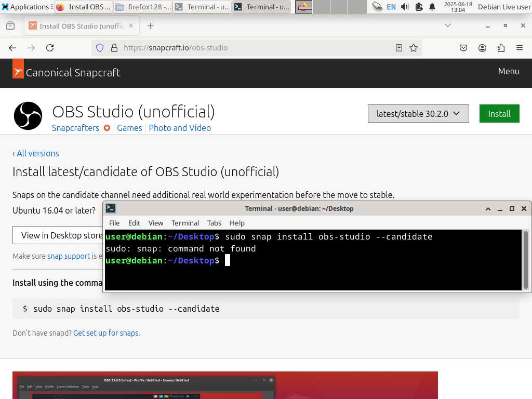The image size is (532, 399).
Task: Open the terminal View menu
Action: point(156,223)
